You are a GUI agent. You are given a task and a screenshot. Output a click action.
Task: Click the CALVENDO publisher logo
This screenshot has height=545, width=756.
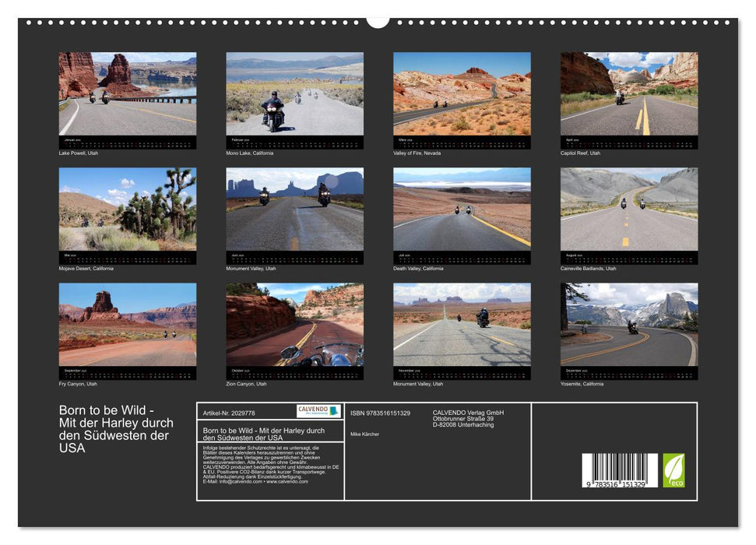point(318,411)
